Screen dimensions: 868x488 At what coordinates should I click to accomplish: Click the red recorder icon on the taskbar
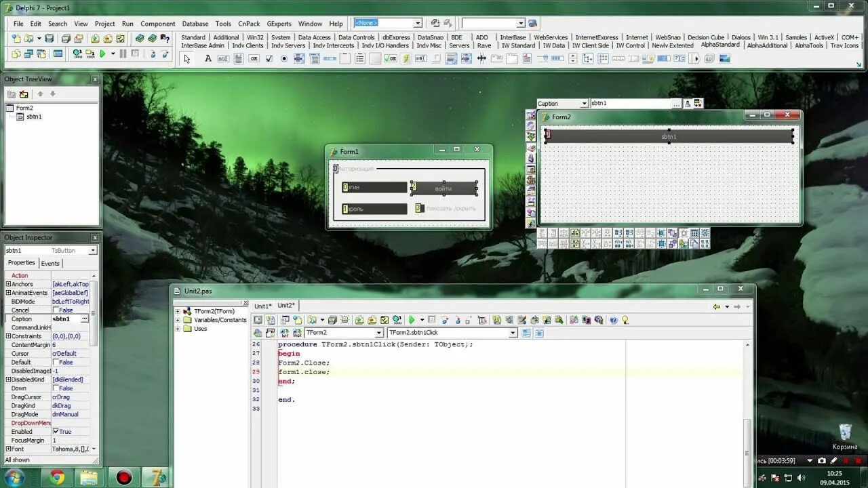point(123,478)
